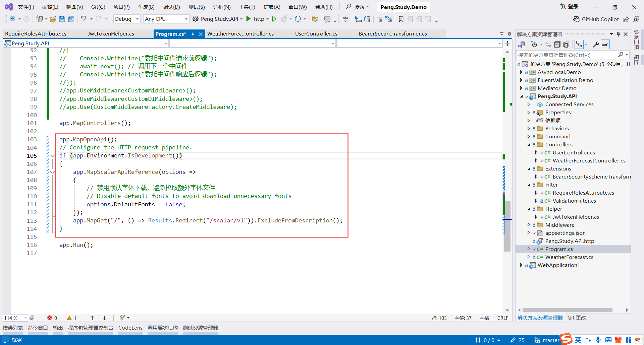Collapse the if block at line 105
The image size is (644, 345).
point(52,156)
